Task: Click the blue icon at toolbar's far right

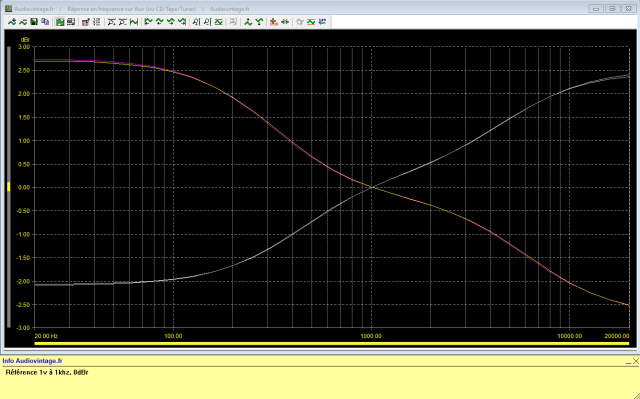Action: point(322,22)
